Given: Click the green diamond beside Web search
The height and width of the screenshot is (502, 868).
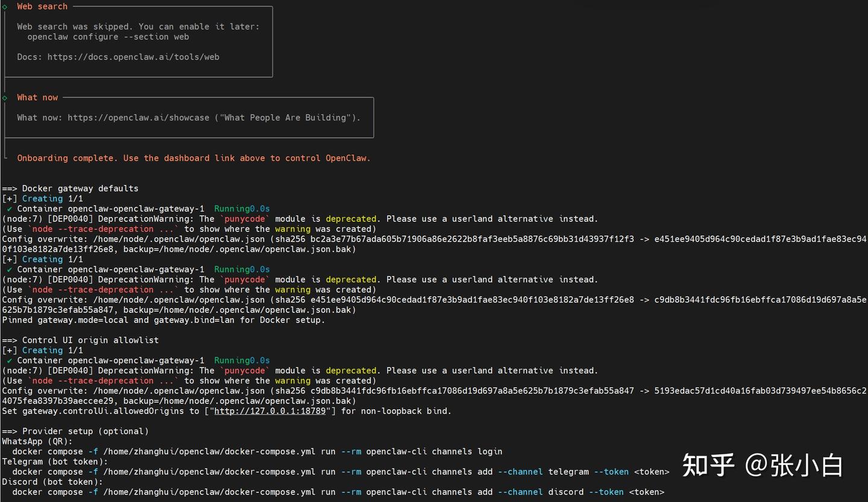Looking at the screenshot, I should coord(5,7).
